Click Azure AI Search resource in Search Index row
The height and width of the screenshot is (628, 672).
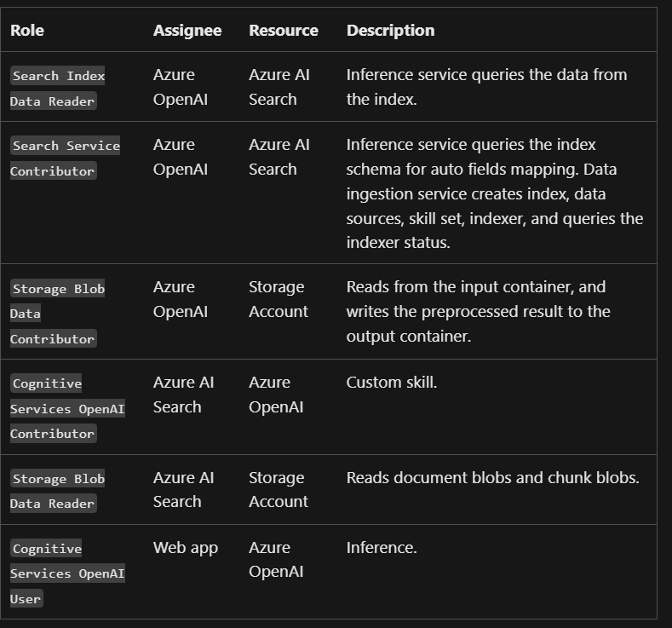pos(279,87)
